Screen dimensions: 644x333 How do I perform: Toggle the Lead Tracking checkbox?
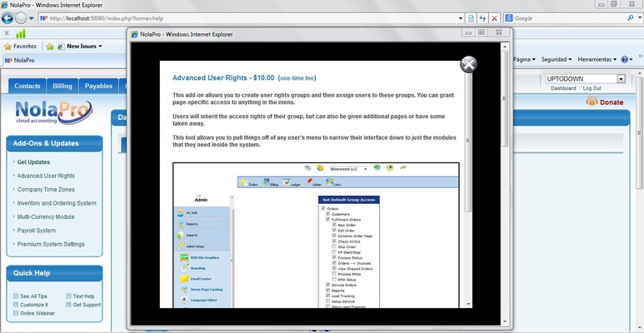tap(327, 296)
